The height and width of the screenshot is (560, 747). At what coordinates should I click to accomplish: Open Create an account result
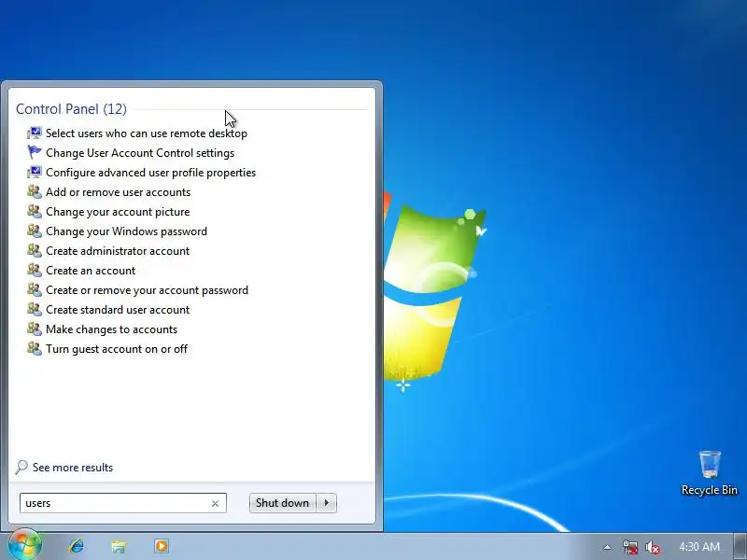[x=91, y=271]
